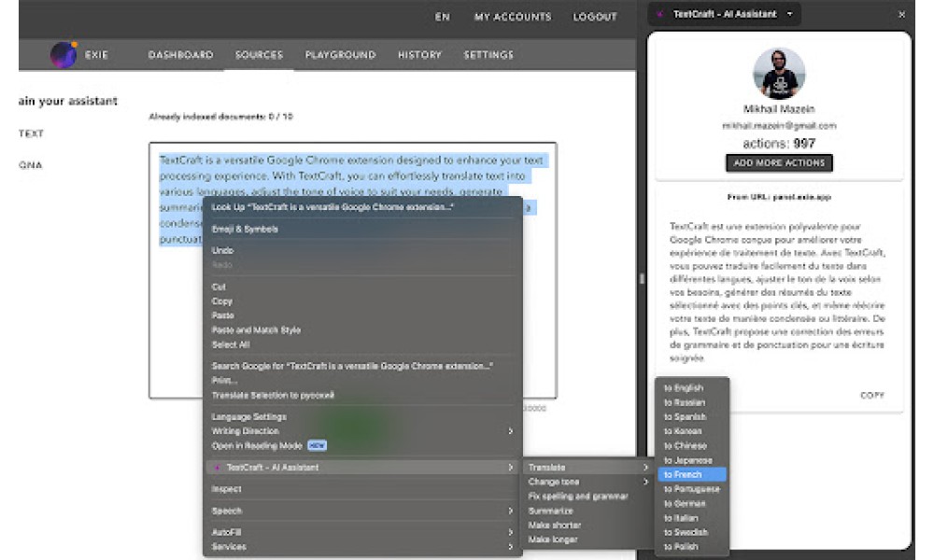Select Cut from the context menu
The image size is (934, 560).
[x=362, y=287]
